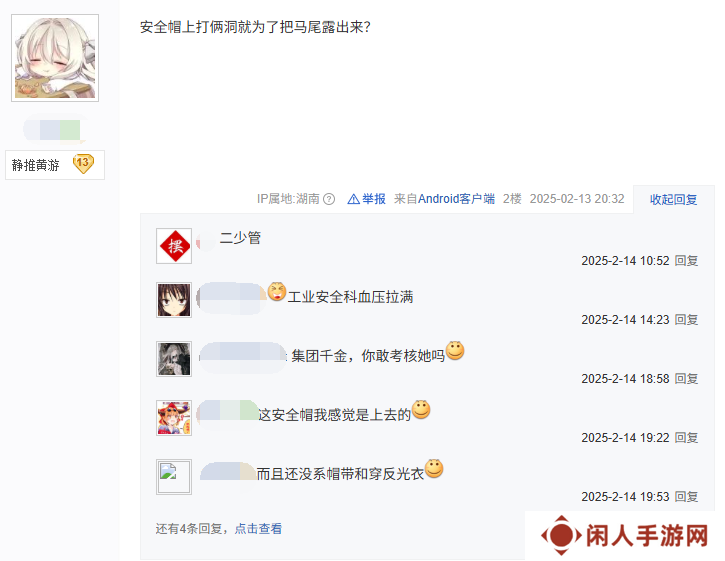This screenshot has width=725, height=561.
Task: Click the 静推黄游 user title badge
Action: pos(55,165)
